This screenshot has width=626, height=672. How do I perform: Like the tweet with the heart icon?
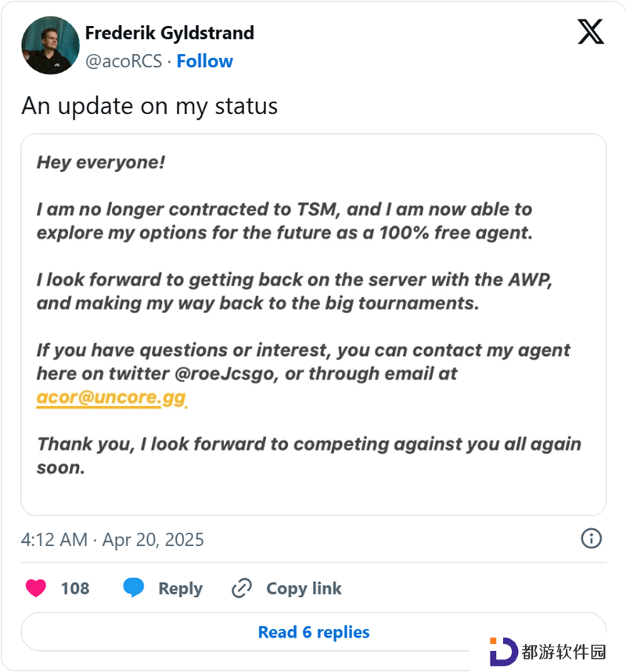(x=36, y=588)
